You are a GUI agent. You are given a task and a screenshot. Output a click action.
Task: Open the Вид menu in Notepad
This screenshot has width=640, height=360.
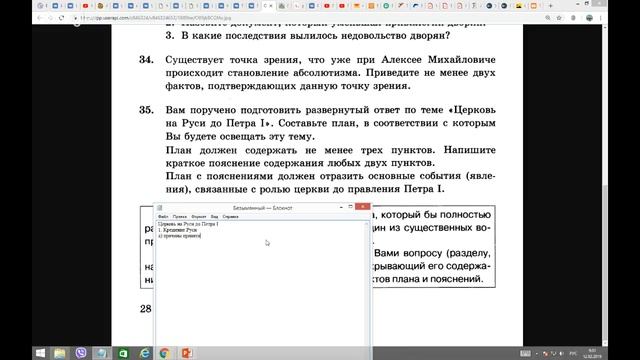(214, 216)
